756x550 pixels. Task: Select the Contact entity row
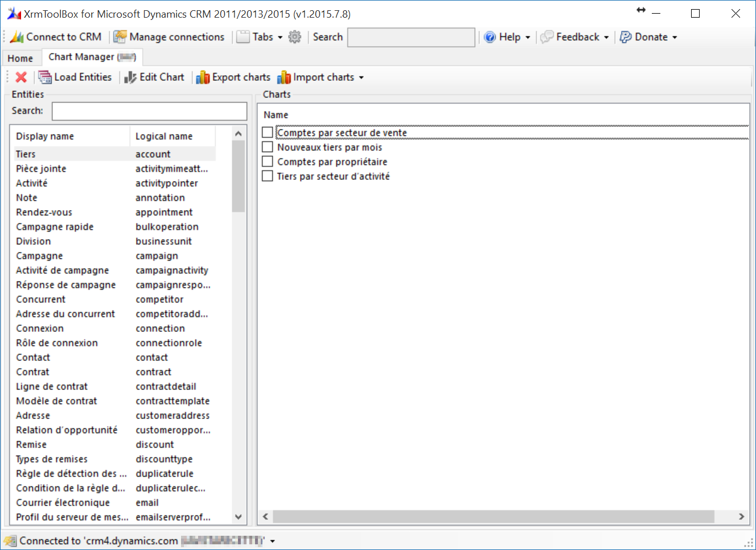(114, 358)
